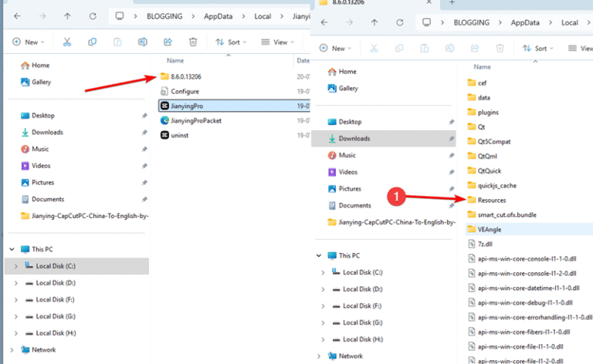Open Sort dropdown in right window
The width and height of the screenshot is (593, 364).
tap(538, 49)
